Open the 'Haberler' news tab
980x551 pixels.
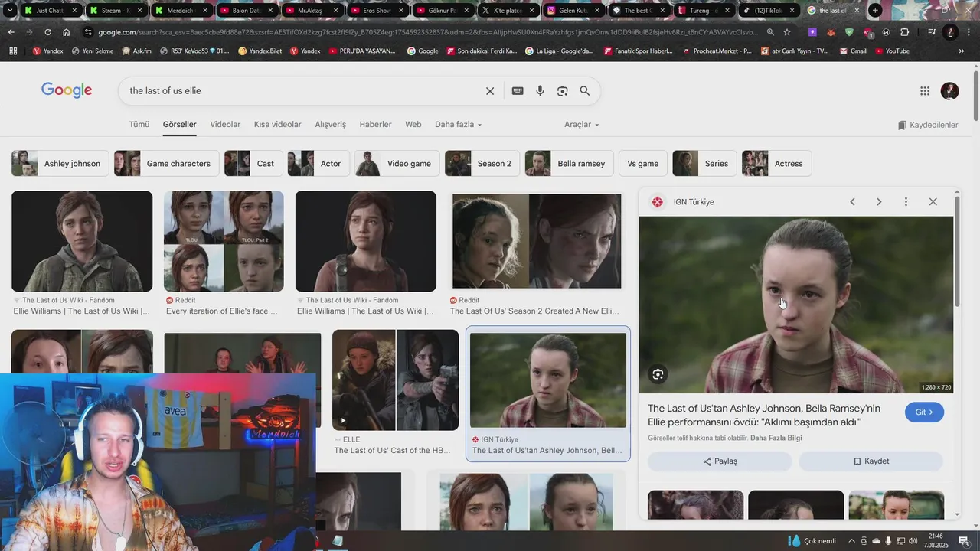375,124
